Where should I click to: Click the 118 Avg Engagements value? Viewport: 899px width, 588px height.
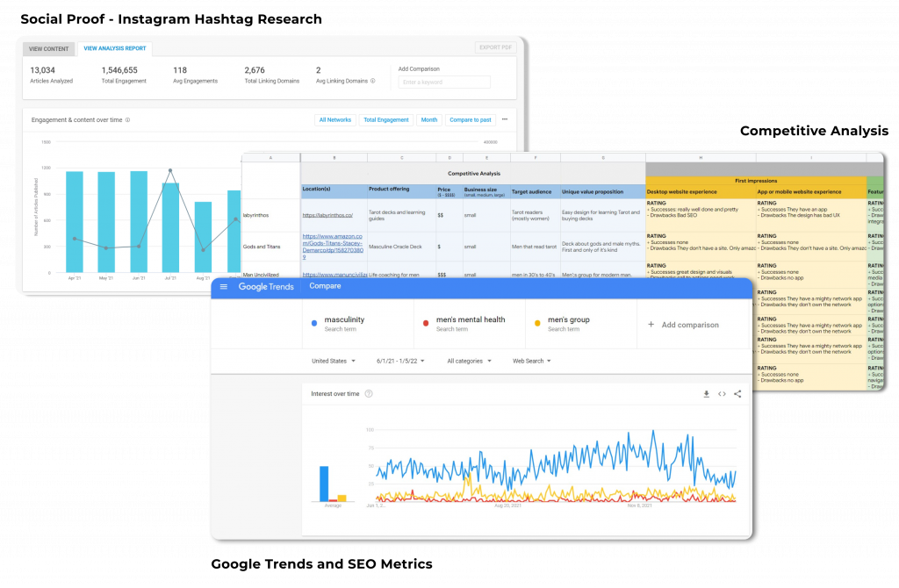click(180, 70)
